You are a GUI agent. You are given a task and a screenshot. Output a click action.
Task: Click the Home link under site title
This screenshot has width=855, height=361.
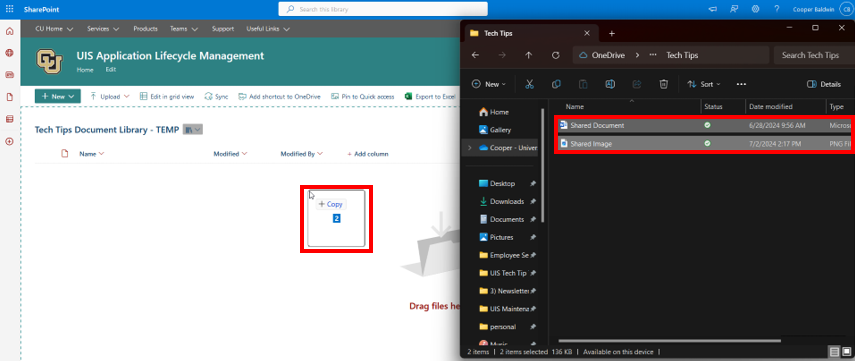85,70
